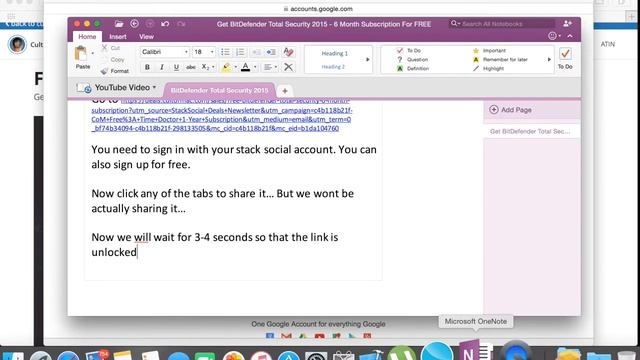Click the YouTube Video notebook icon
This screenshot has height=360, width=640.
[x=84, y=88]
